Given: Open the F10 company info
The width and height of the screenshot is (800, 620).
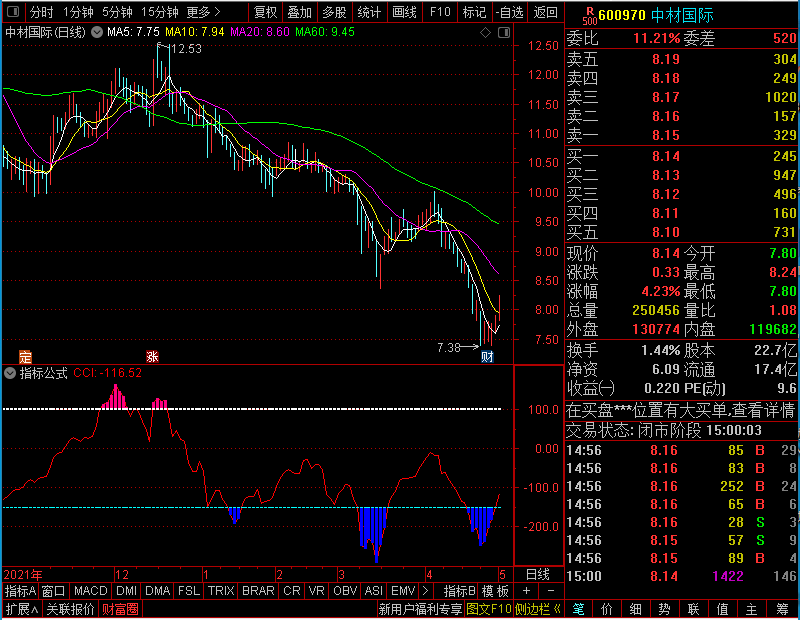Looking at the screenshot, I should 440,12.
